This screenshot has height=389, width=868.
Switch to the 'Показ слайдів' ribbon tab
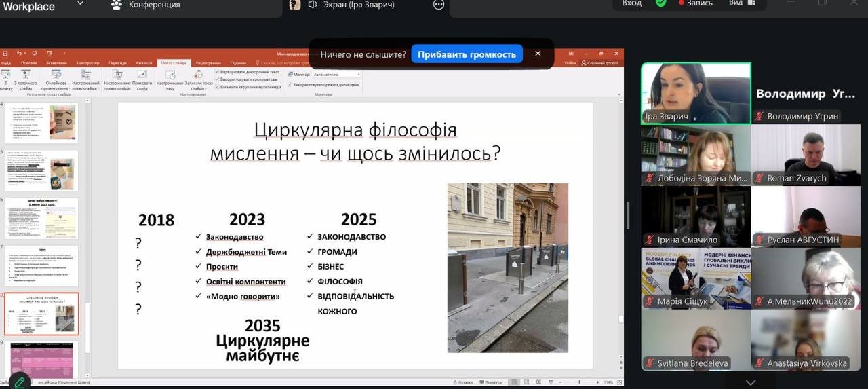pos(175,63)
